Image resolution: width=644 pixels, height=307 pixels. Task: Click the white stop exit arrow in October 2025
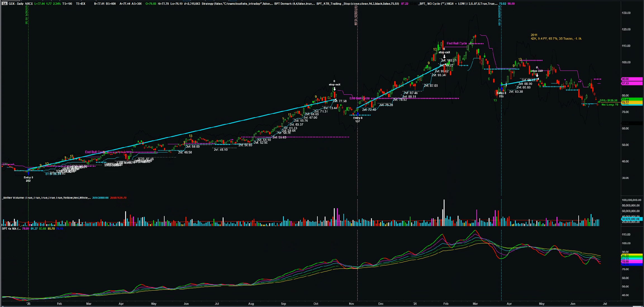pyautogui.click(x=334, y=89)
